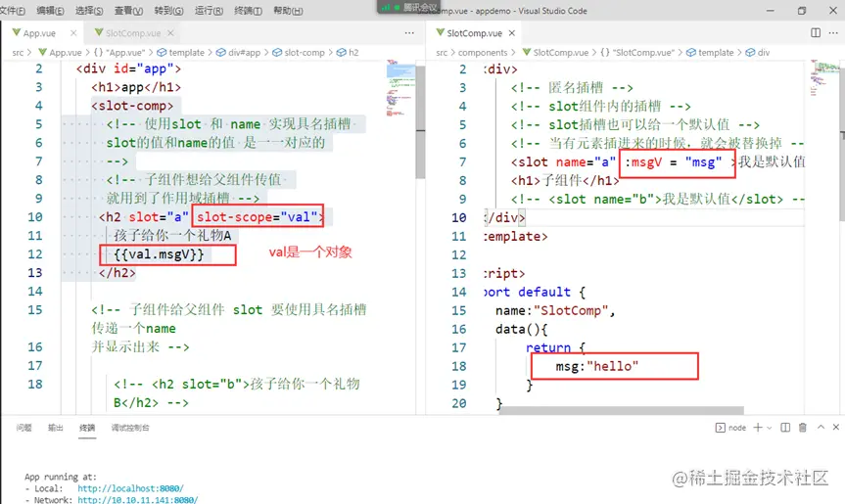The width and height of the screenshot is (845, 504).
Task: Close SlotComp.vue tab in left editor group
Action: (170, 33)
